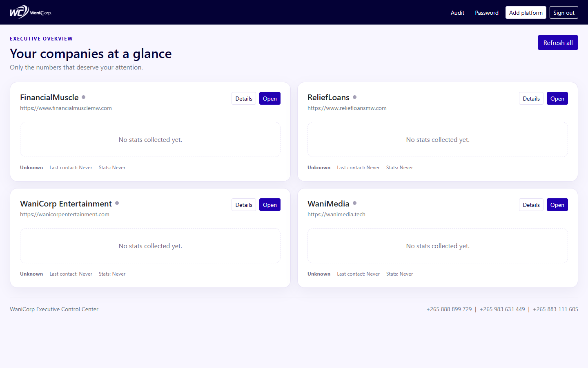Click the phone number +265 883 111 605

click(x=555, y=309)
